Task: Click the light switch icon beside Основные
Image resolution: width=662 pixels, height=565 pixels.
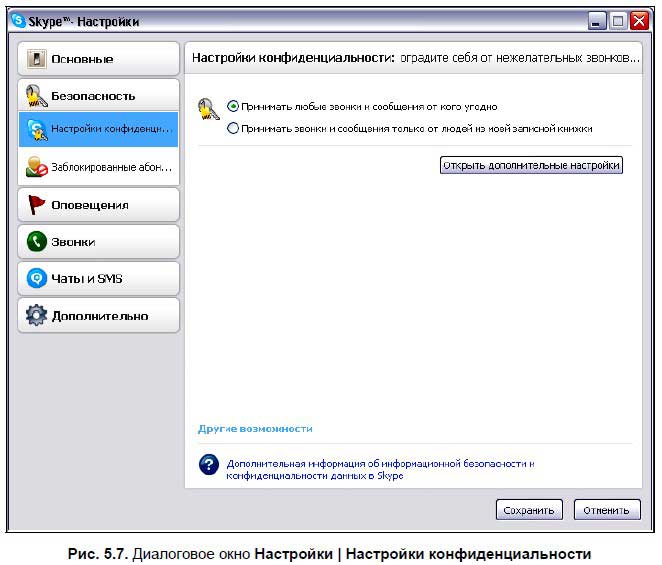Action: point(36,59)
